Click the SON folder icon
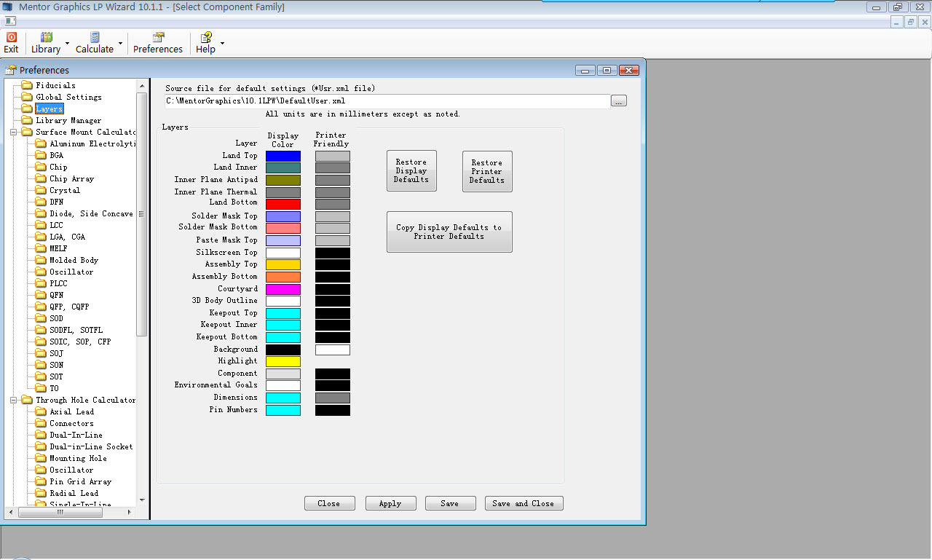The height and width of the screenshot is (560, 932). point(41,365)
